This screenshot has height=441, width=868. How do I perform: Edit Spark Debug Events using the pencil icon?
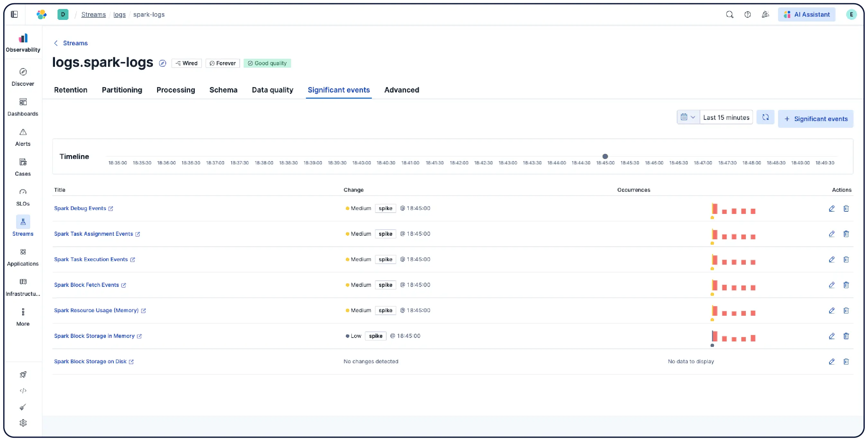tap(832, 208)
